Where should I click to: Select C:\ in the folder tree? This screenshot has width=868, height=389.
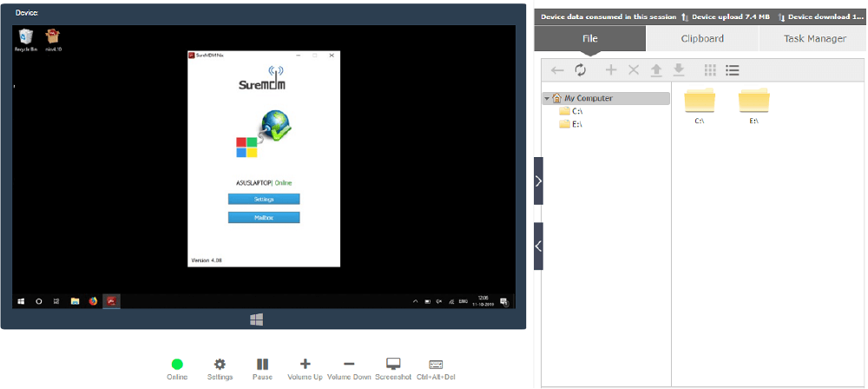pos(571,111)
